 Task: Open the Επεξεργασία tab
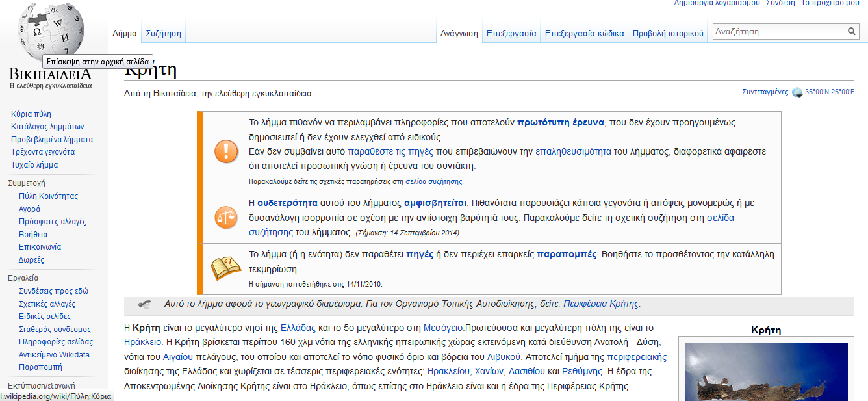511,33
